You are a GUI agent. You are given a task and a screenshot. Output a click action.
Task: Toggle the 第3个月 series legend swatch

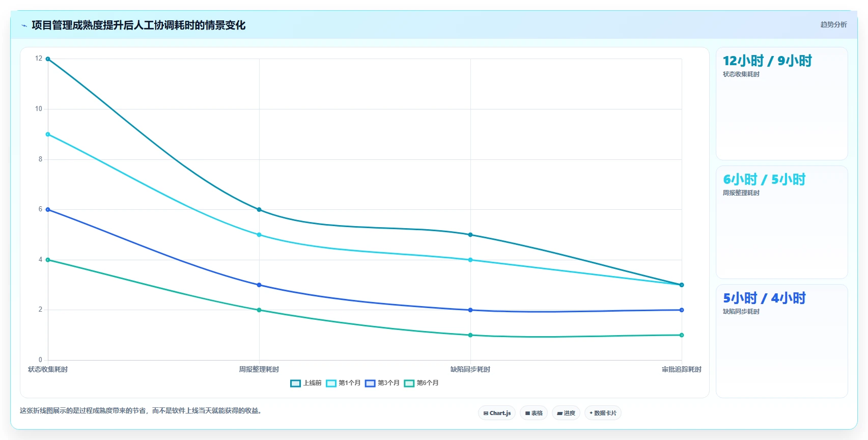tap(370, 383)
